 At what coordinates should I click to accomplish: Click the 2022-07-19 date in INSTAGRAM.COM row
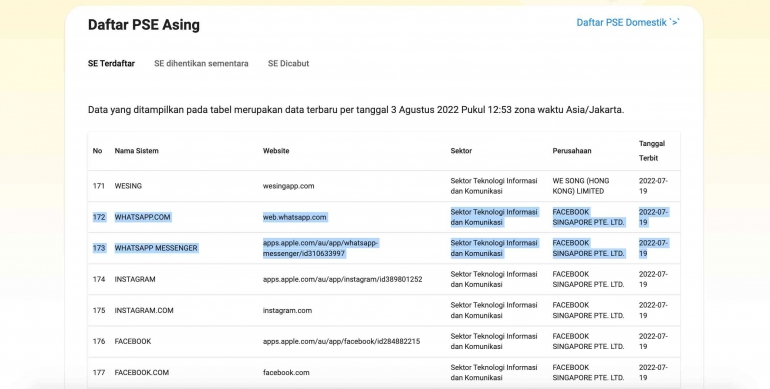[653, 310]
